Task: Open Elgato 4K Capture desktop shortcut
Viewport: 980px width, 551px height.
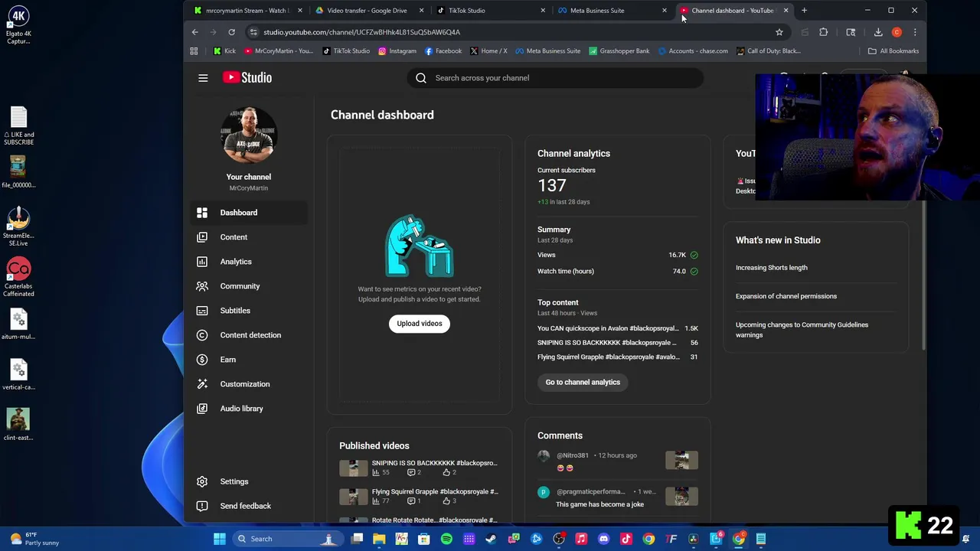Action: coord(18,25)
